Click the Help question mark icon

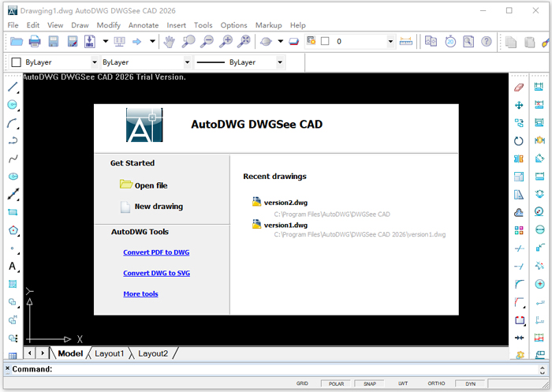click(x=487, y=41)
